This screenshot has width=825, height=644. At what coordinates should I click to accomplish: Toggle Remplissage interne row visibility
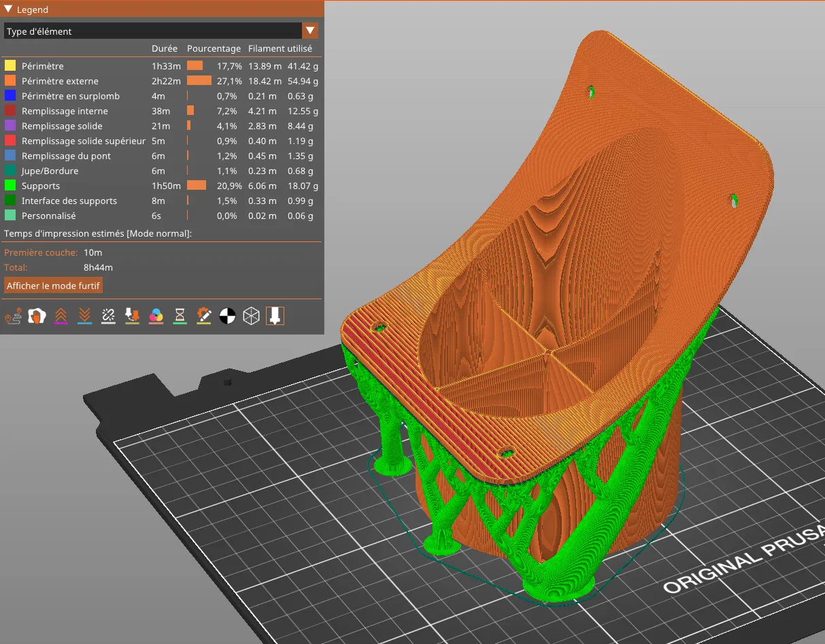[161, 111]
